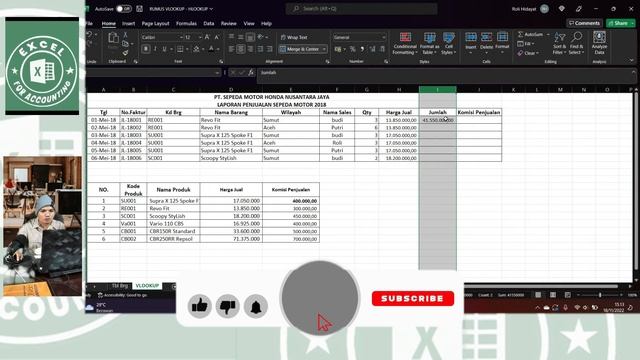This screenshot has height=360, width=640.
Task: Click the Page Layout view icon
Action: [x=553, y=295]
